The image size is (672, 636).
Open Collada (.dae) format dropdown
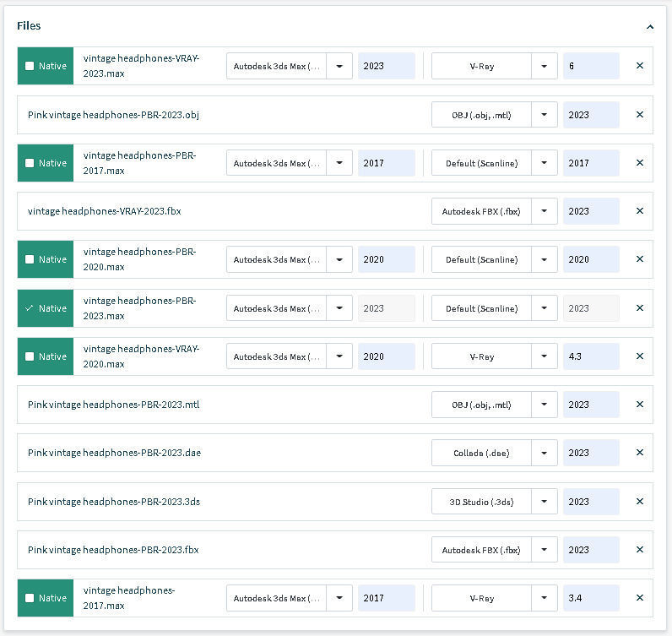(545, 453)
